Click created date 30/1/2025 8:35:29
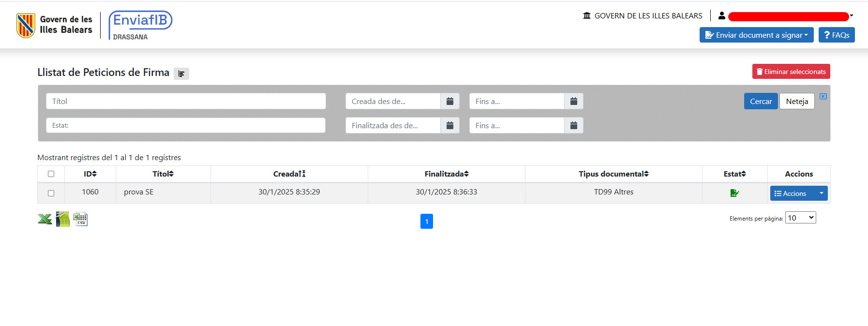 pos(289,192)
